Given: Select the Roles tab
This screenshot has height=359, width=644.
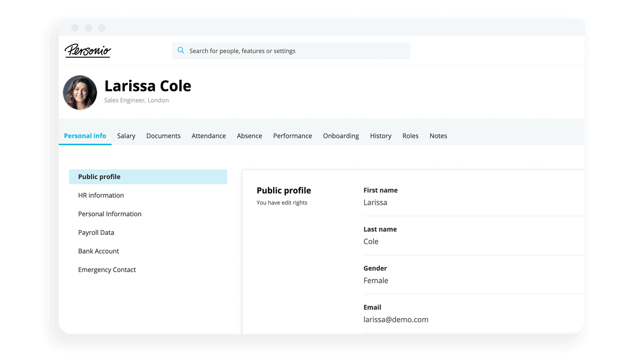Looking at the screenshot, I should [410, 136].
